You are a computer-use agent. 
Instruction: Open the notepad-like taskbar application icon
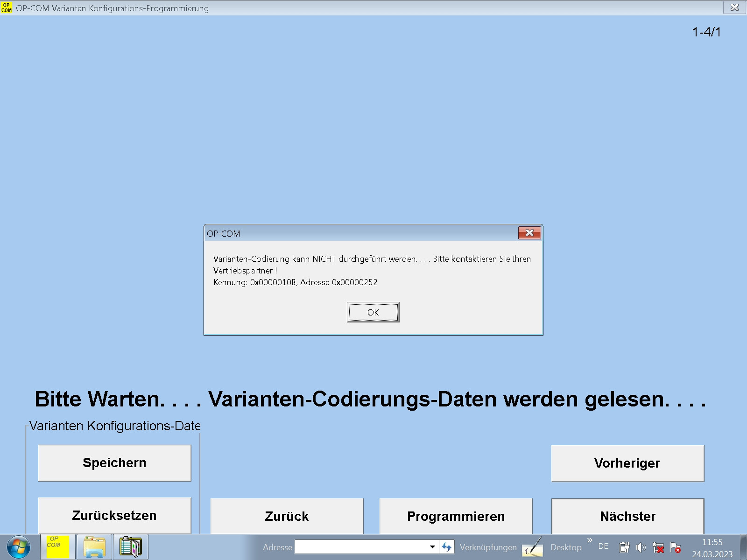pos(131,547)
